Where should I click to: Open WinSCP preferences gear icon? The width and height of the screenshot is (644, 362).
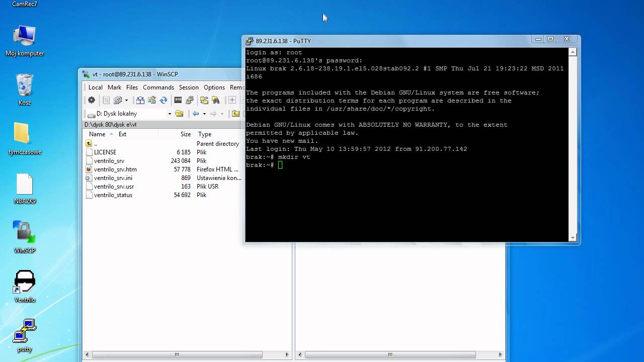click(92, 100)
